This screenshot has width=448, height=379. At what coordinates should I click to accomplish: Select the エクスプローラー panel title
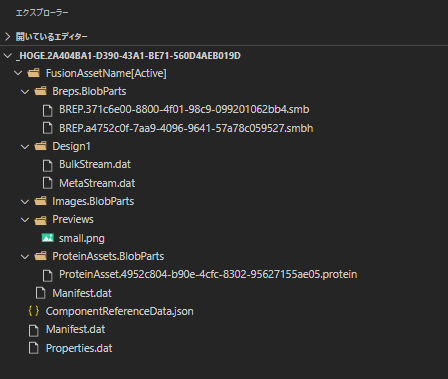pyautogui.click(x=42, y=13)
